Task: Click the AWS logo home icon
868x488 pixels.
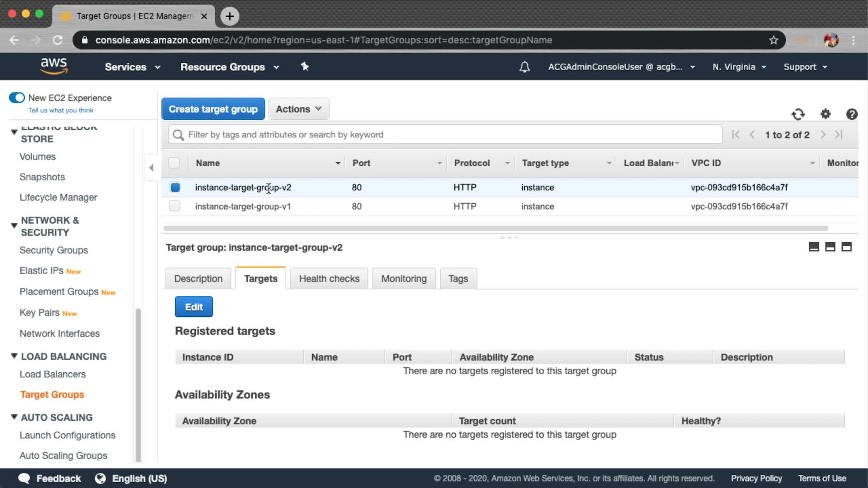Action: (54, 66)
